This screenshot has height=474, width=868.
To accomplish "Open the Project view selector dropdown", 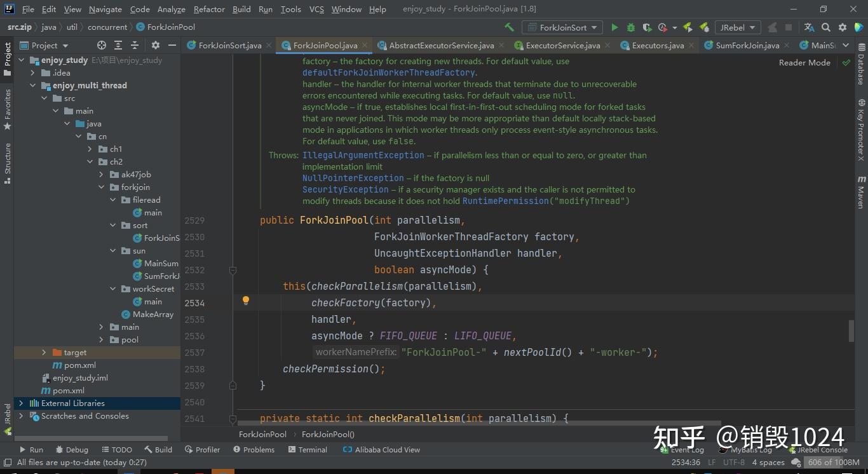I will tap(44, 45).
